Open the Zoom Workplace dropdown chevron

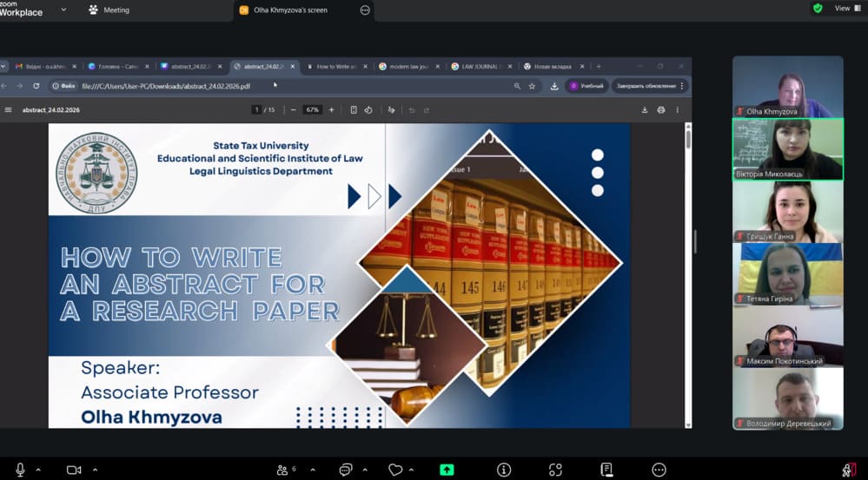click(64, 10)
